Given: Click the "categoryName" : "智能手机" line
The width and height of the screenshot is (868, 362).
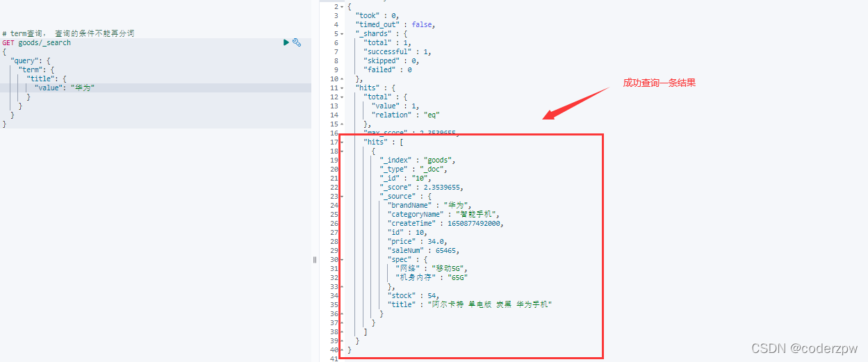Looking at the screenshot, I should pos(443,214).
